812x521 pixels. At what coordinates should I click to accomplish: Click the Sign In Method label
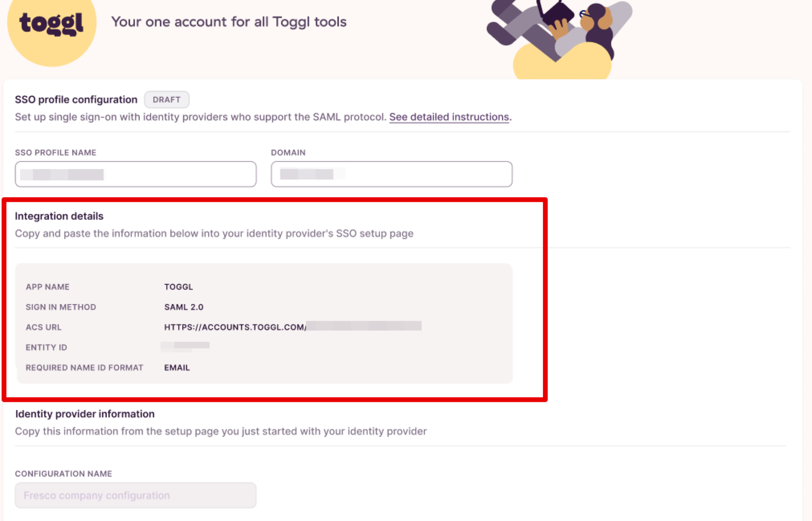point(60,307)
